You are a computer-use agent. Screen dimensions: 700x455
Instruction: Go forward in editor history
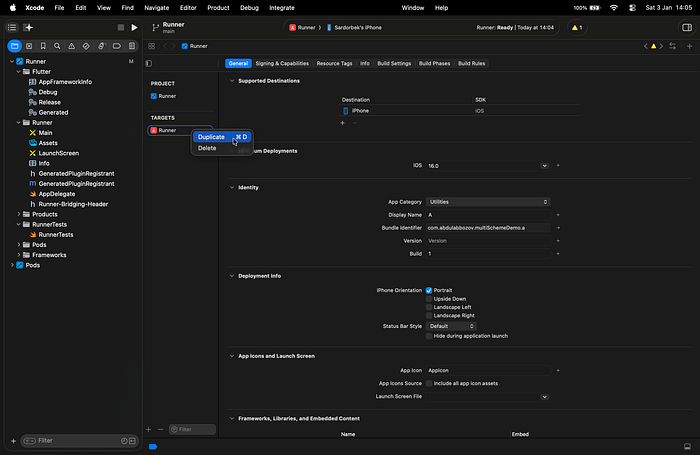point(174,46)
